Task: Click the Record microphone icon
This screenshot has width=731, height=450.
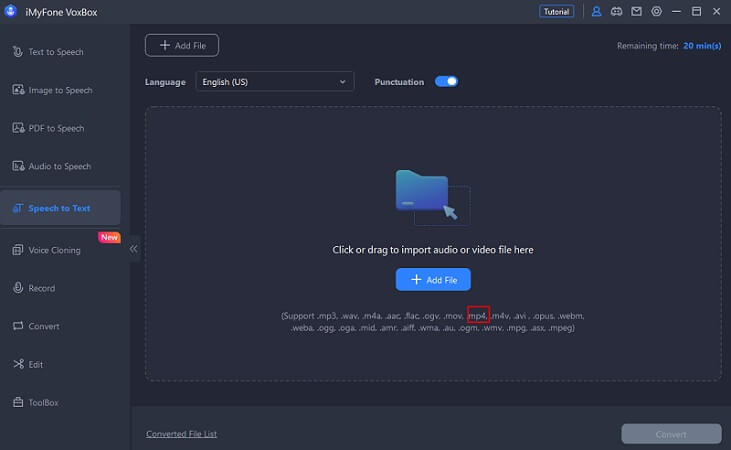Action: [18, 288]
